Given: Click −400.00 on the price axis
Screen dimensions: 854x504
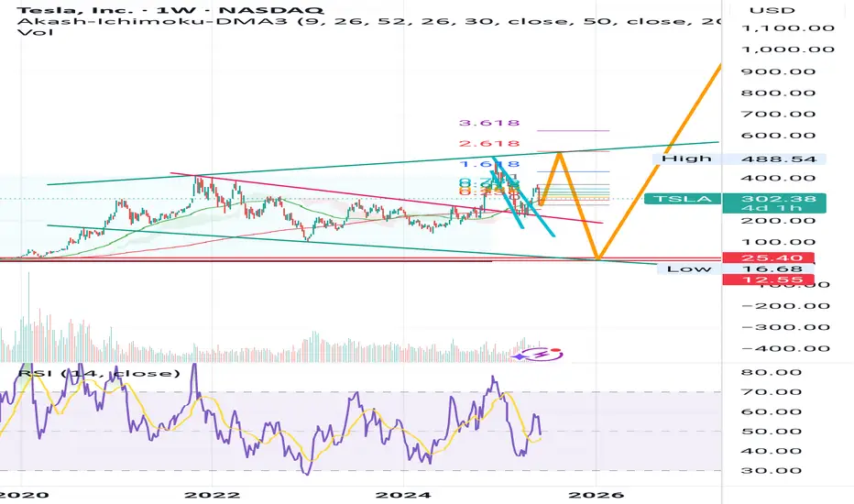Looking at the screenshot, I should tap(786, 349).
